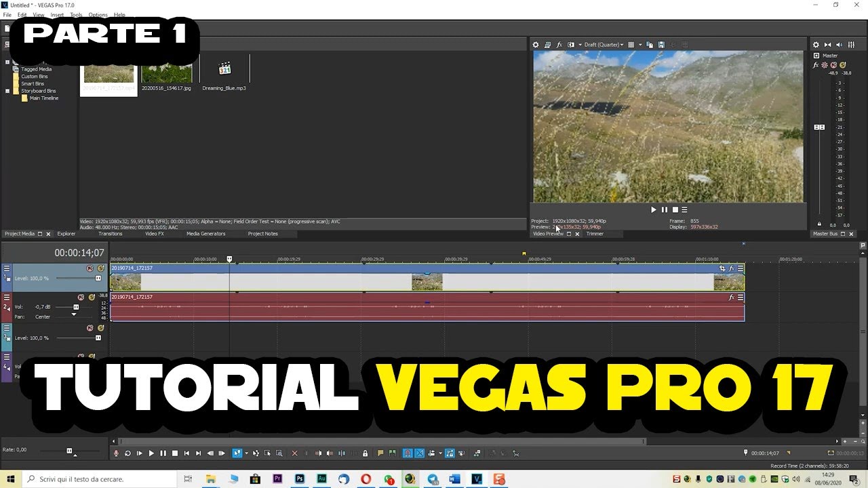Select the Smart Bins folder
This screenshot has height=488, width=868.
click(x=33, y=83)
